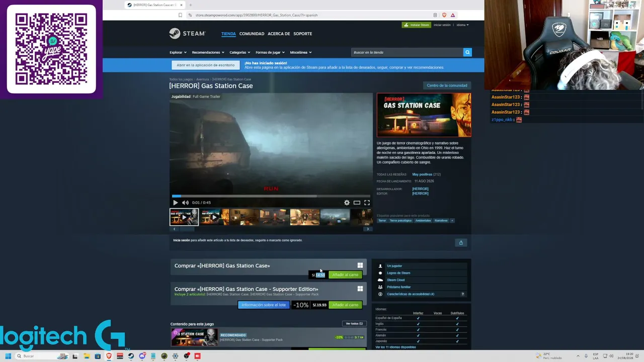Open a new browser tab
The image size is (644, 362).
[190, 5]
